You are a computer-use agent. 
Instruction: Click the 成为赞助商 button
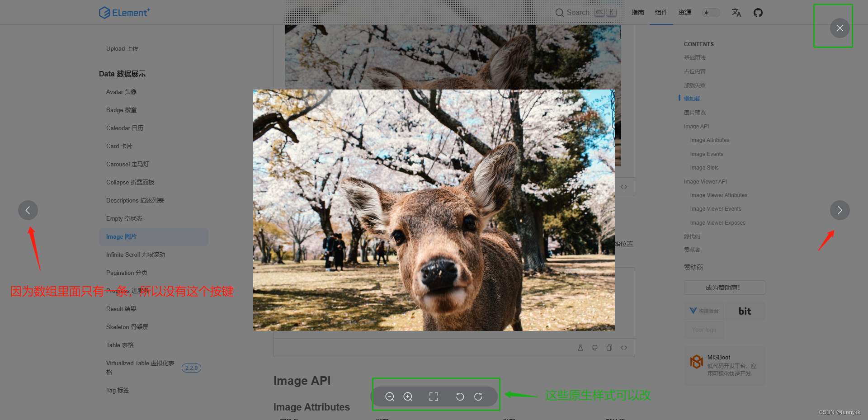point(724,288)
